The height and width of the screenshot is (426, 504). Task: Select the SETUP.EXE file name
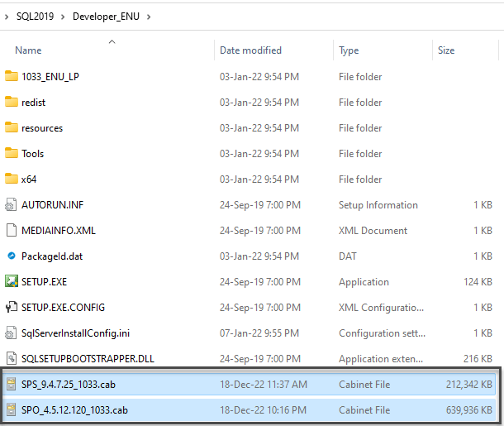(x=44, y=282)
